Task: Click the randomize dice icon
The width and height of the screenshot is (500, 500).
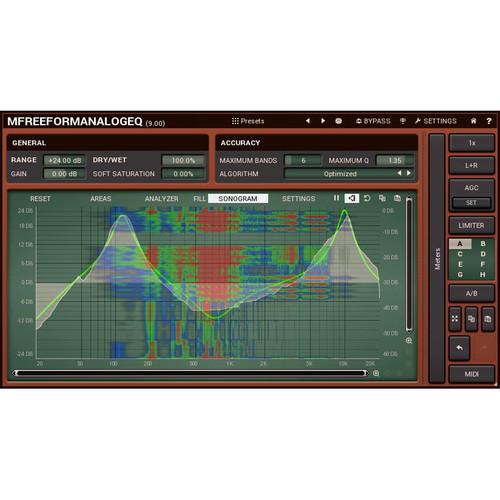Action: [455, 319]
